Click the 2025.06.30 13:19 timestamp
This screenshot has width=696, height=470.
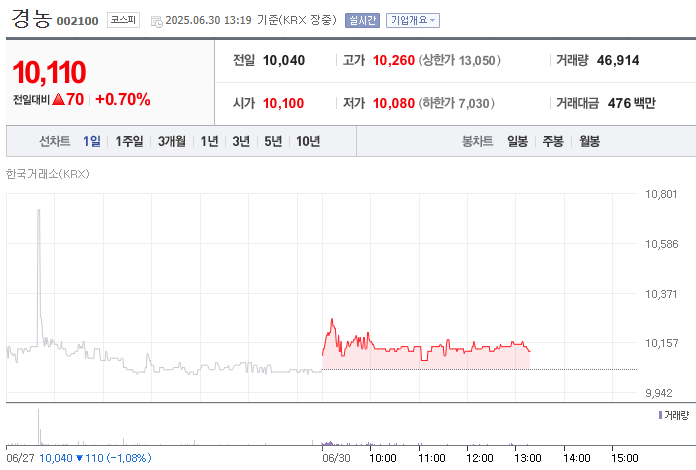tap(208, 20)
